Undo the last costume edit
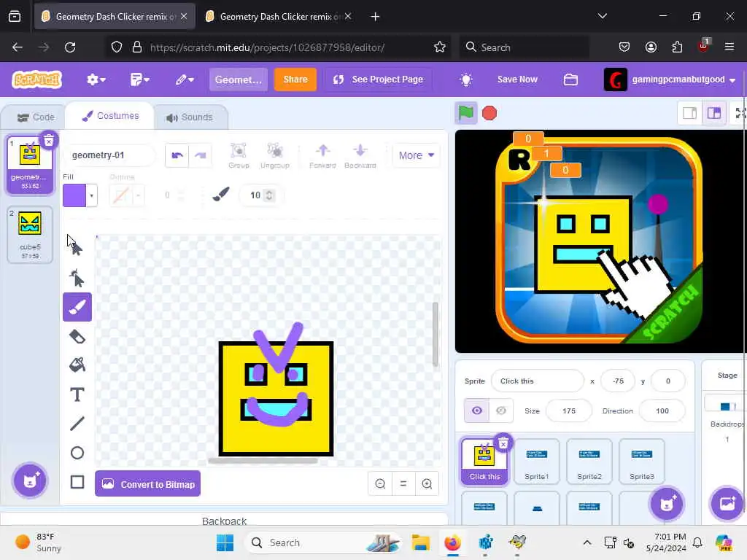The image size is (747, 560). point(177,156)
